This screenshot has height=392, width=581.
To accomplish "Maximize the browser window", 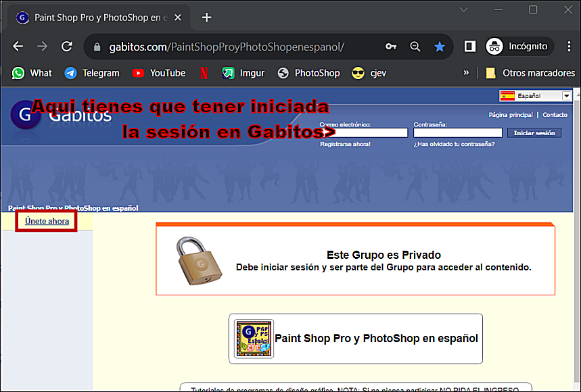I will tap(533, 9).
